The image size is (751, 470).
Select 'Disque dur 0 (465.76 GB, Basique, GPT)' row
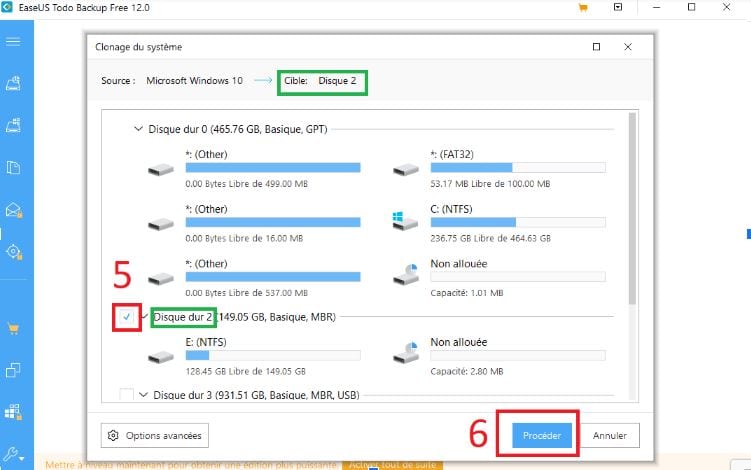tap(238, 129)
